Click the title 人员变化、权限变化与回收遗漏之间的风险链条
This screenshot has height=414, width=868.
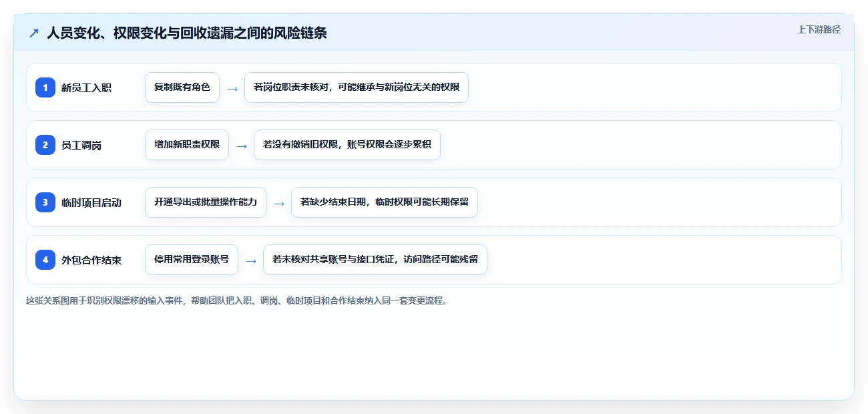187,33
